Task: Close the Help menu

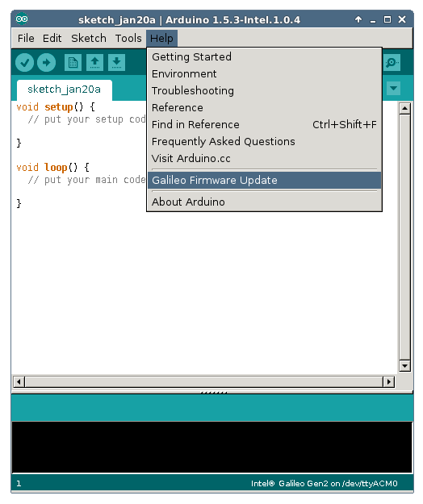Action: click(161, 38)
